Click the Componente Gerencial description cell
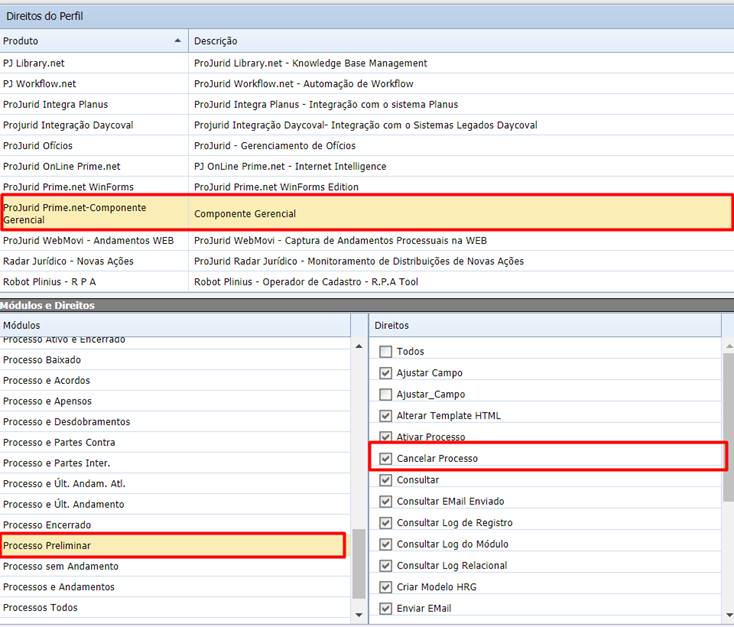This screenshot has width=734, height=627. pos(461,214)
